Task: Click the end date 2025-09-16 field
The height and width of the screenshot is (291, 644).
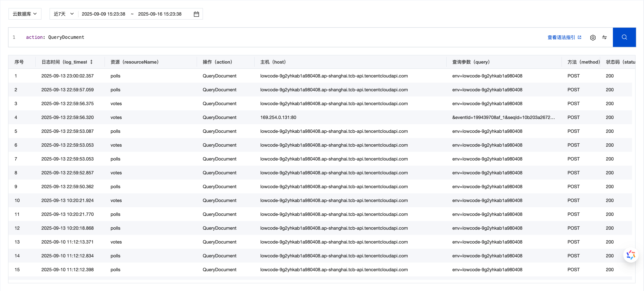Action: tap(160, 14)
